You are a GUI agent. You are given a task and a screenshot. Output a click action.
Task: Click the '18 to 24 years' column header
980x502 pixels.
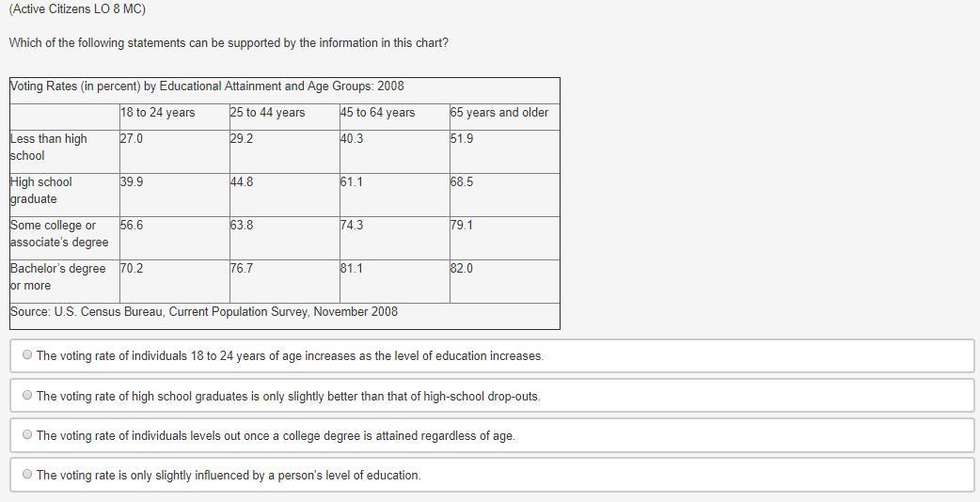(157, 113)
